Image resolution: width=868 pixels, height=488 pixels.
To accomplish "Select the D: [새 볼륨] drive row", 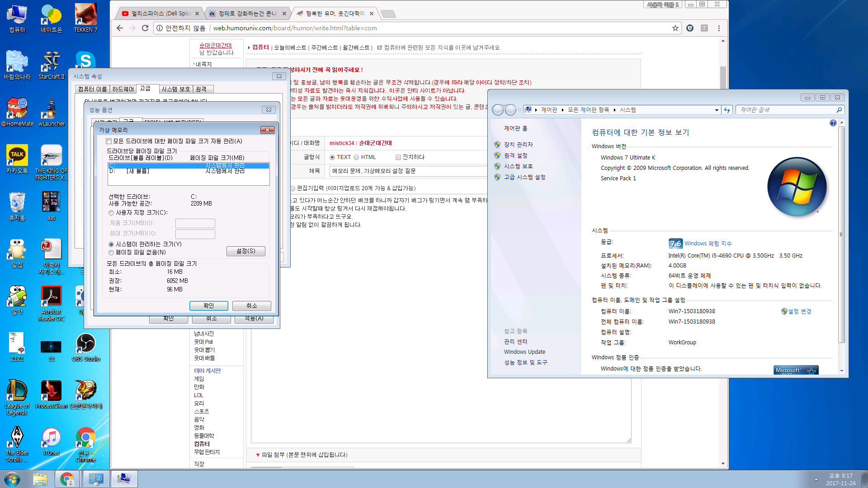I will click(189, 171).
